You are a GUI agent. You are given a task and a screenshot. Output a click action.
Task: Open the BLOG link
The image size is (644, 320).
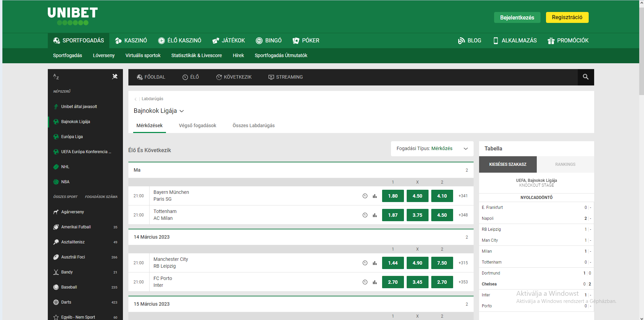(x=470, y=41)
